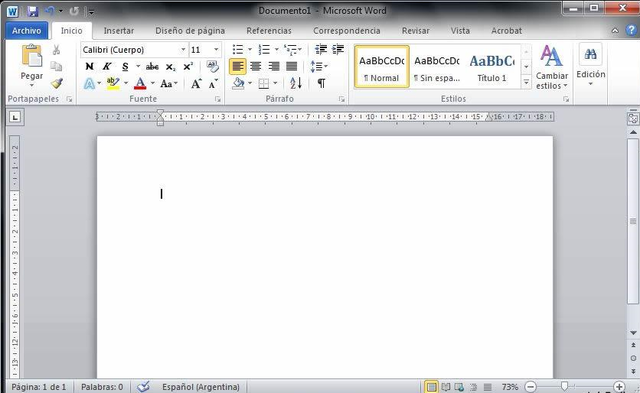640x393 pixels.
Task: Open the highlight color dropdown arrow
Action: 126,84
